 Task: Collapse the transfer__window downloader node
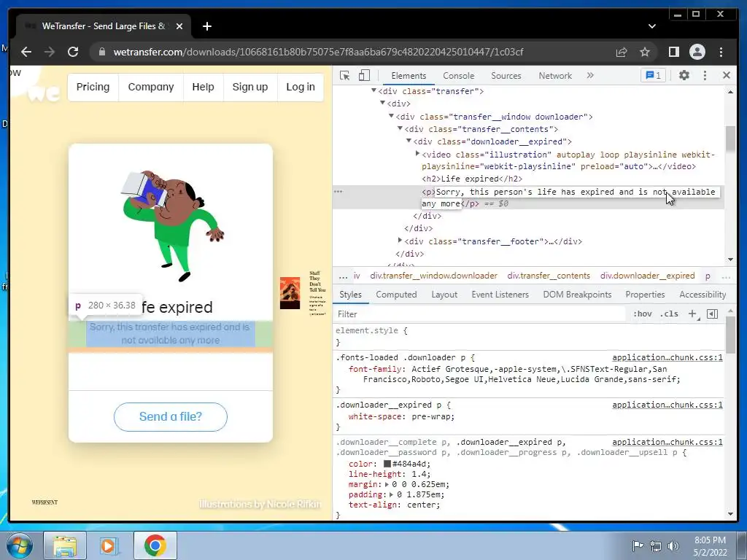point(392,116)
